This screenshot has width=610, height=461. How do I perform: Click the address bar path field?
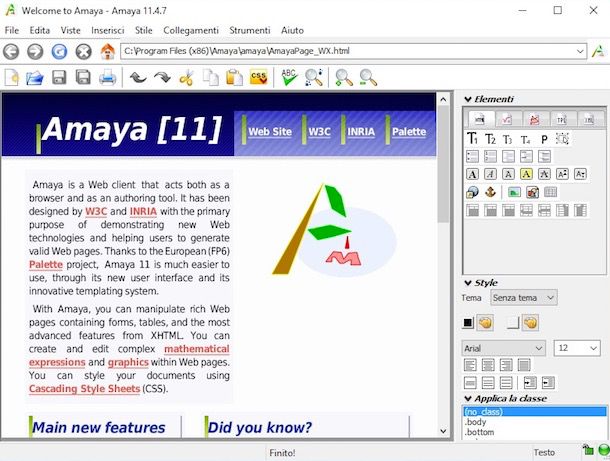click(348, 51)
